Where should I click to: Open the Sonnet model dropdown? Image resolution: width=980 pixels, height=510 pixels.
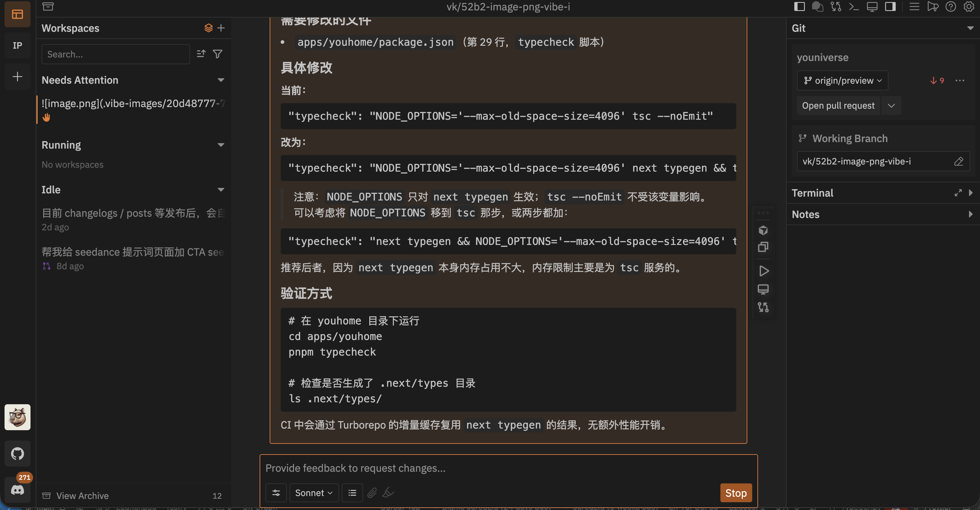pyautogui.click(x=314, y=493)
